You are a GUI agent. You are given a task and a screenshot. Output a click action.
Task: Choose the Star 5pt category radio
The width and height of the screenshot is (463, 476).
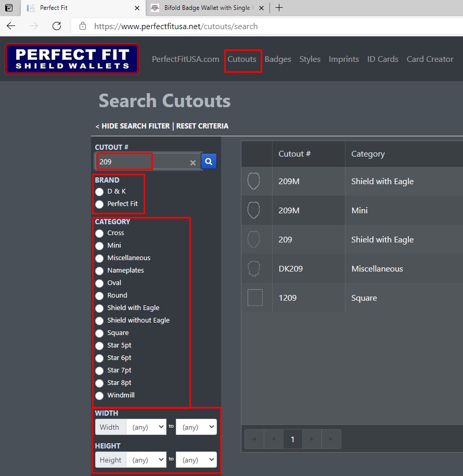pyautogui.click(x=99, y=346)
